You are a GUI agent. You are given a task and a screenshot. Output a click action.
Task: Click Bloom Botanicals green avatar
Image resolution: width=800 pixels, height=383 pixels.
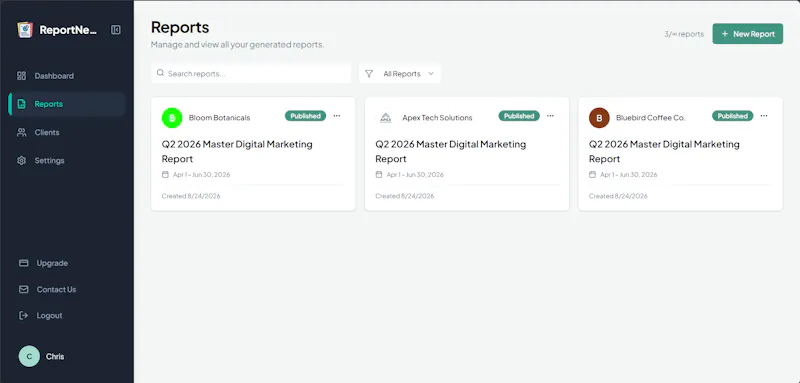click(x=172, y=118)
